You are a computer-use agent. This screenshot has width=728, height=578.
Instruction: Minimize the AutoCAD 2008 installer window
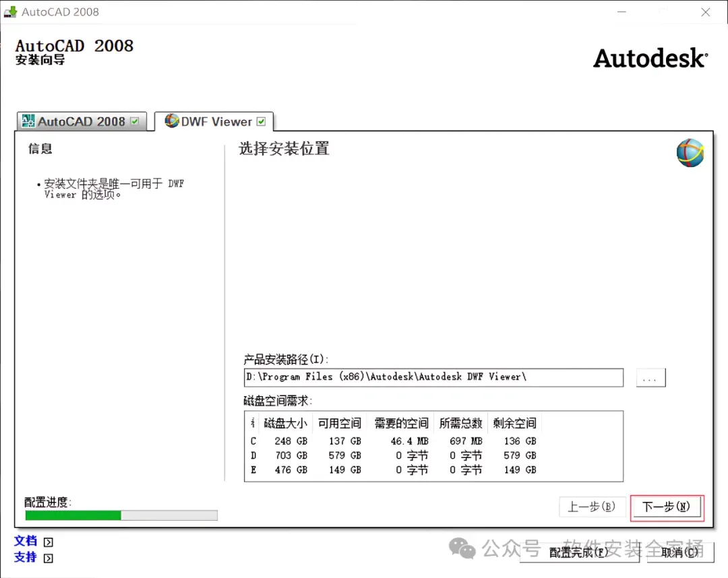(621, 12)
